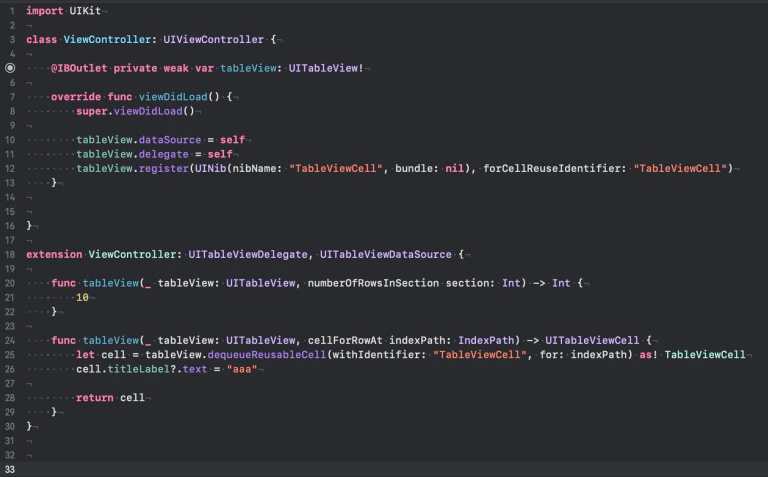The height and width of the screenshot is (477, 768).
Task: Click 'UIViewController' superclass on line 3
Action: pos(213,40)
